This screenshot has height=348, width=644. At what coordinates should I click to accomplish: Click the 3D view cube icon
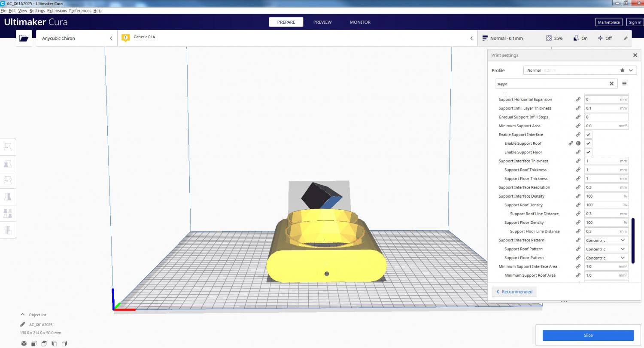click(x=24, y=343)
